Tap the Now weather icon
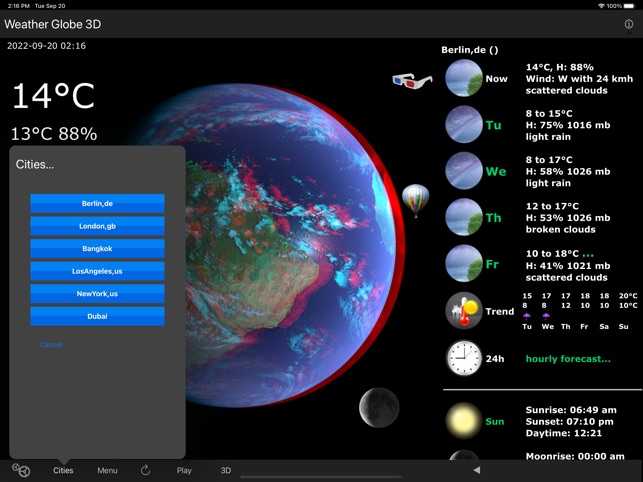The width and height of the screenshot is (643, 482). click(464, 78)
